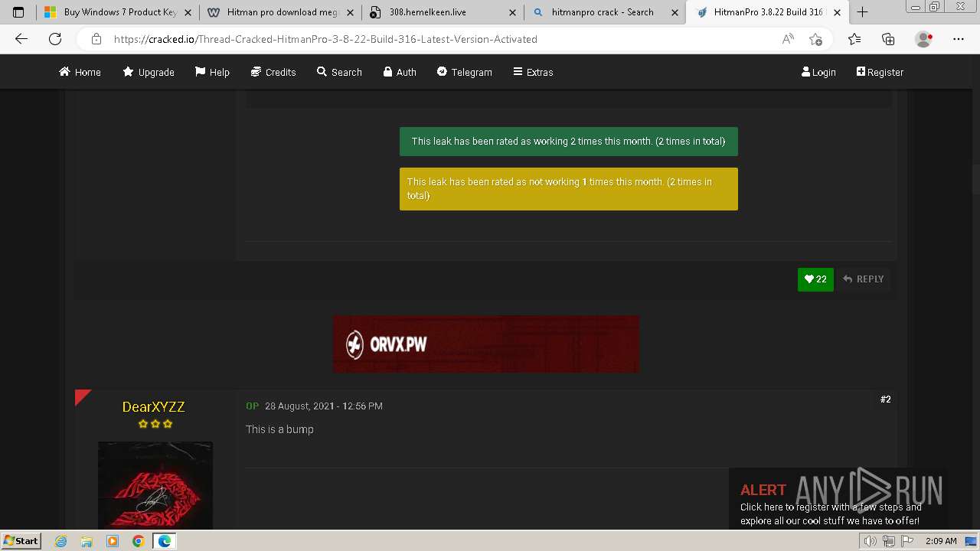980x551 pixels.
Task: View site information lock icon
Action: [x=96, y=39]
